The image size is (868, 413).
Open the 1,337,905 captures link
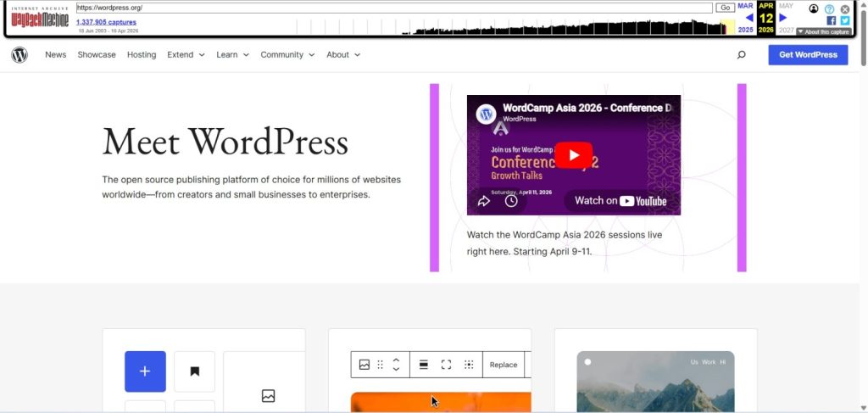[x=106, y=22]
